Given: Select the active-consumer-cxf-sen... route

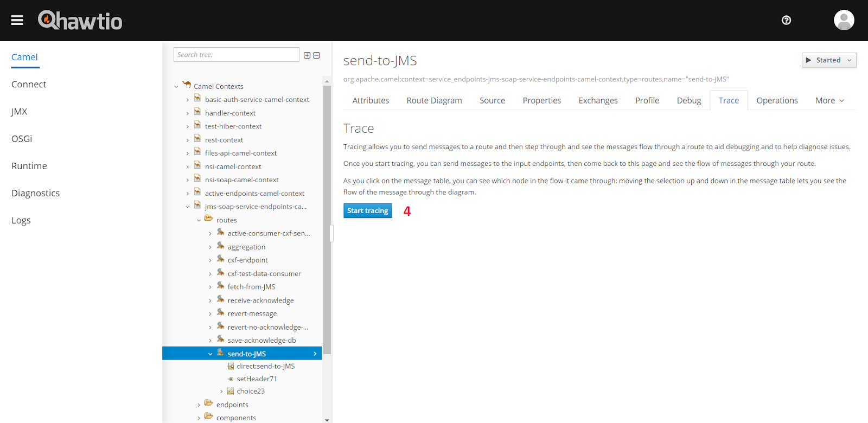Looking at the screenshot, I should [x=269, y=233].
